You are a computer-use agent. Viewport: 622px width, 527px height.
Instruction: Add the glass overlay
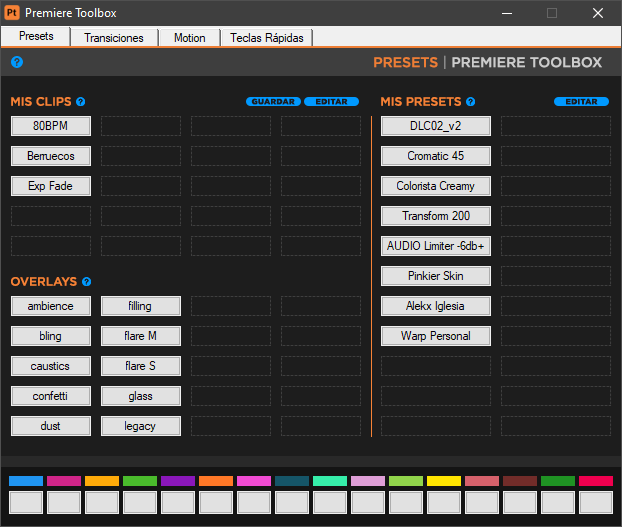click(141, 396)
